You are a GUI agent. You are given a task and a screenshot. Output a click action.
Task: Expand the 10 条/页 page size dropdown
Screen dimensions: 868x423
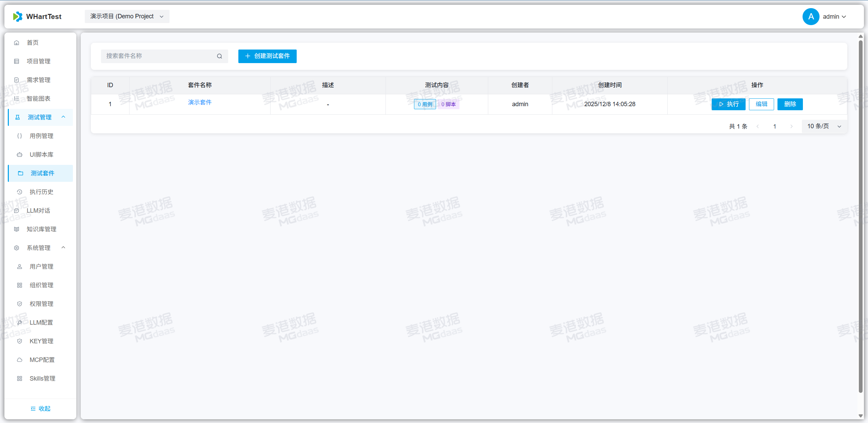tap(824, 127)
